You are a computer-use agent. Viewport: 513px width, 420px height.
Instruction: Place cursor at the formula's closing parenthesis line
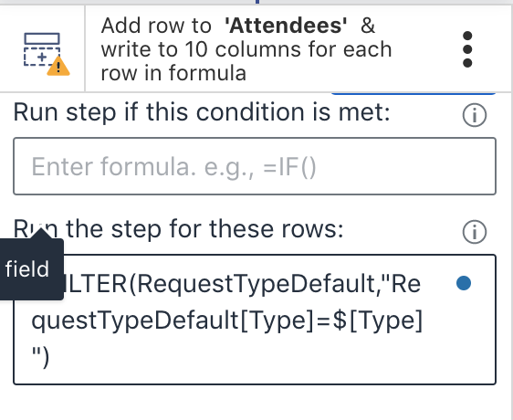(x=40, y=358)
